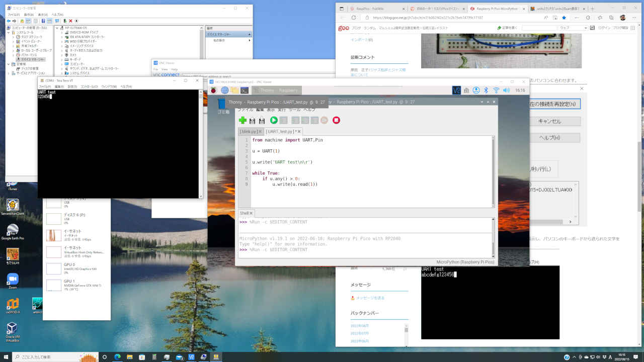This screenshot has height=362, width=644.
Task: Expand システムツール in Computer Management tree
Action: (9, 32)
